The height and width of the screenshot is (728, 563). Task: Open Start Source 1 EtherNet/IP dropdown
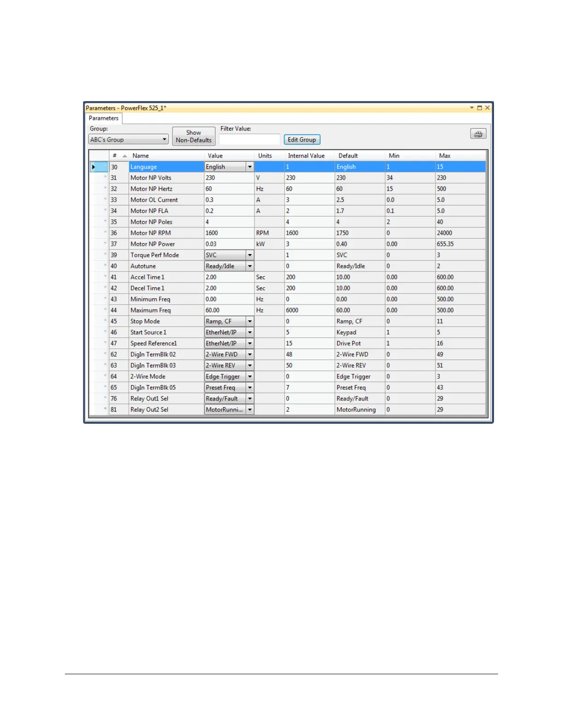click(x=250, y=332)
